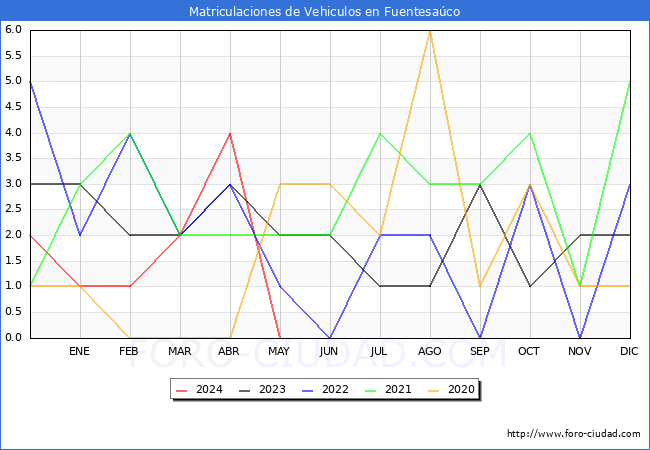
Task: Click the 5.5 y-axis value
Action: click(13, 55)
